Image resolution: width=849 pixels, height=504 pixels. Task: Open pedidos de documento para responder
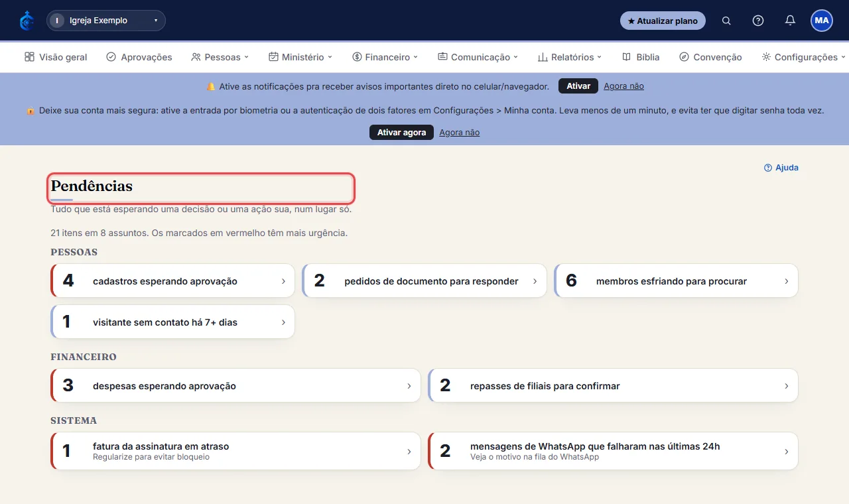click(424, 281)
